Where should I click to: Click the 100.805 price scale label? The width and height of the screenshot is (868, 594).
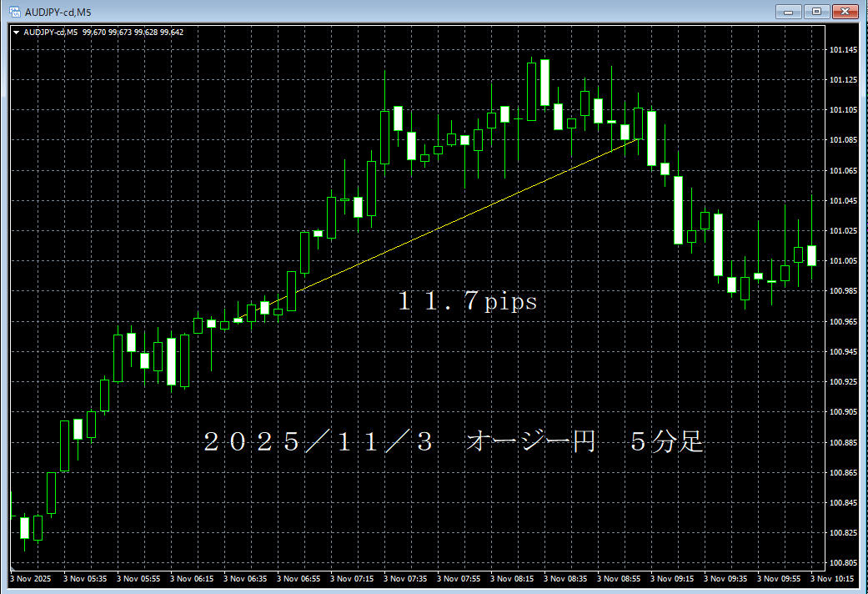coord(843,562)
